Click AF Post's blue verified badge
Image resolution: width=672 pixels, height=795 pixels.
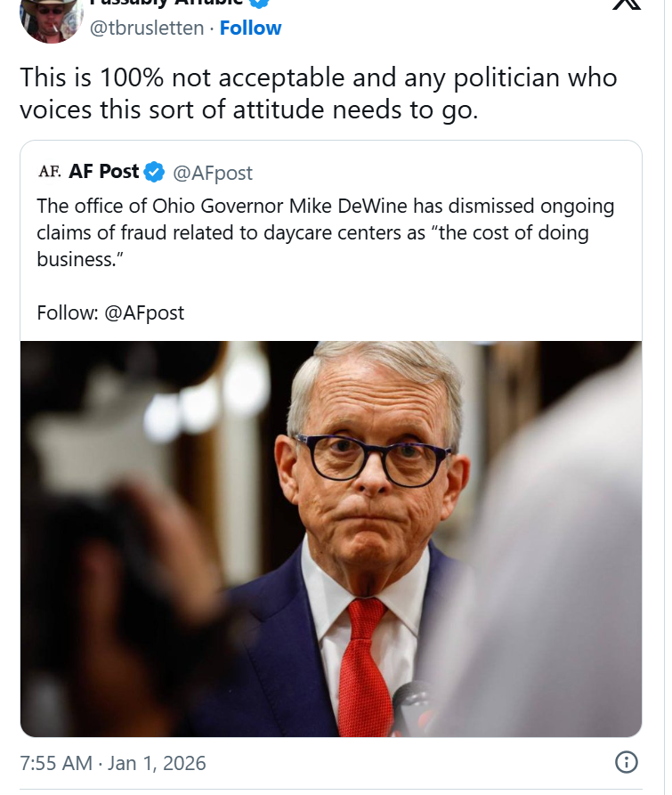pyautogui.click(x=155, y=171)
